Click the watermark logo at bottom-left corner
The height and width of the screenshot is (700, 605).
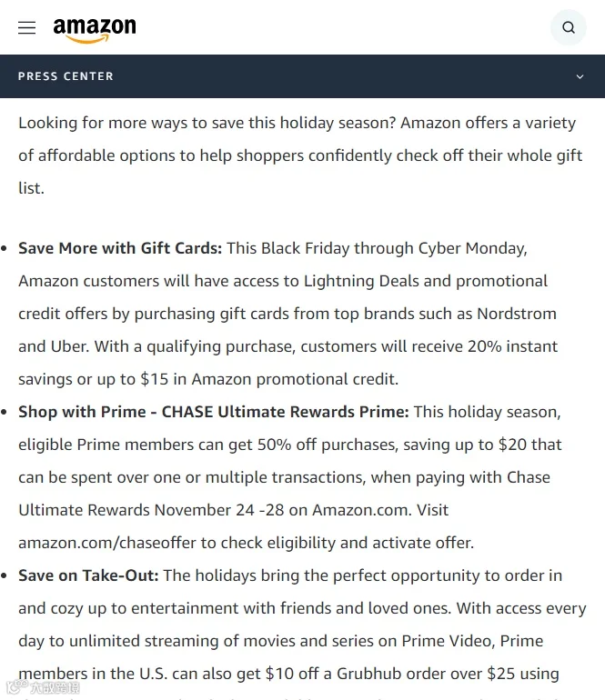click(x=44, y=686)
